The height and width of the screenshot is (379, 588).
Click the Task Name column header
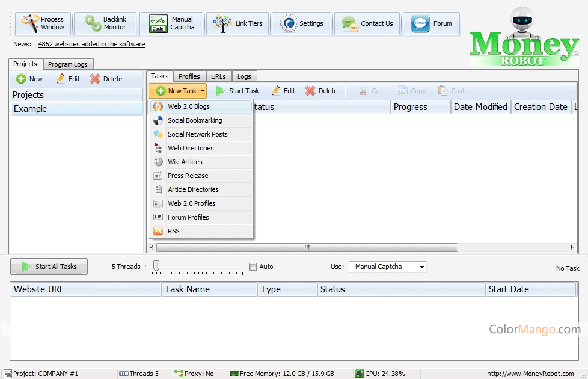tap(209, 289)
